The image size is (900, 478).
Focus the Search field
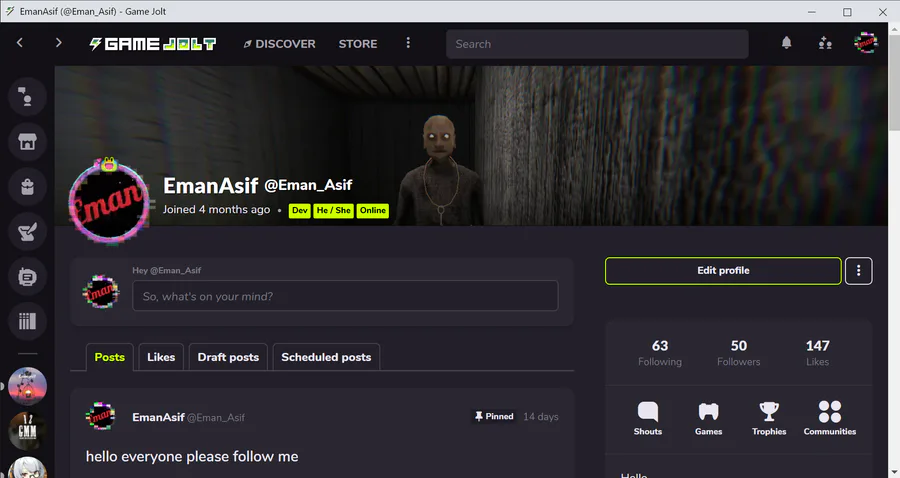click(x=597, y=44)
